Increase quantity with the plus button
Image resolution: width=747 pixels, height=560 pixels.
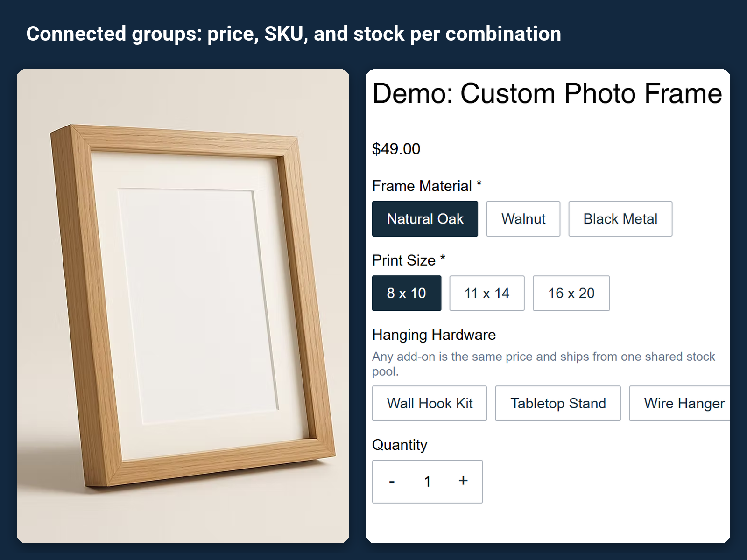click(463, 481)
